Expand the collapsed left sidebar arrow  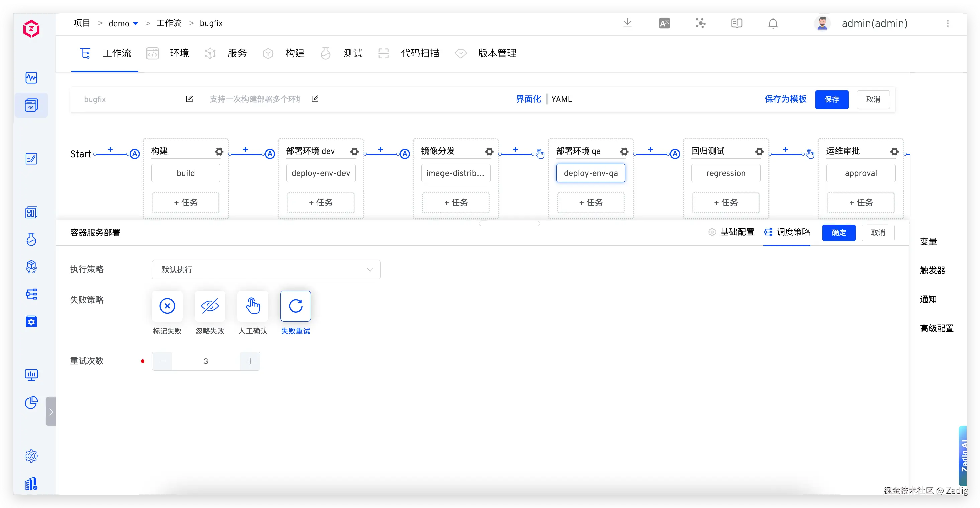[51, 411]
